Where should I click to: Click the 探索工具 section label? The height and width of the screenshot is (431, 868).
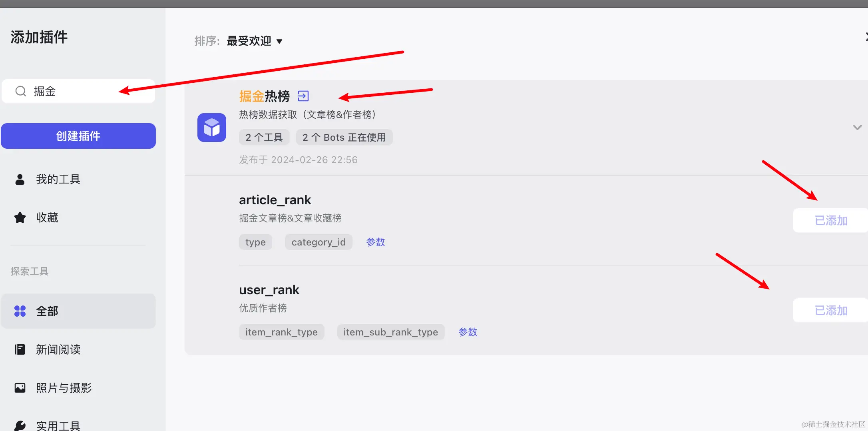[x=30, y=271]
